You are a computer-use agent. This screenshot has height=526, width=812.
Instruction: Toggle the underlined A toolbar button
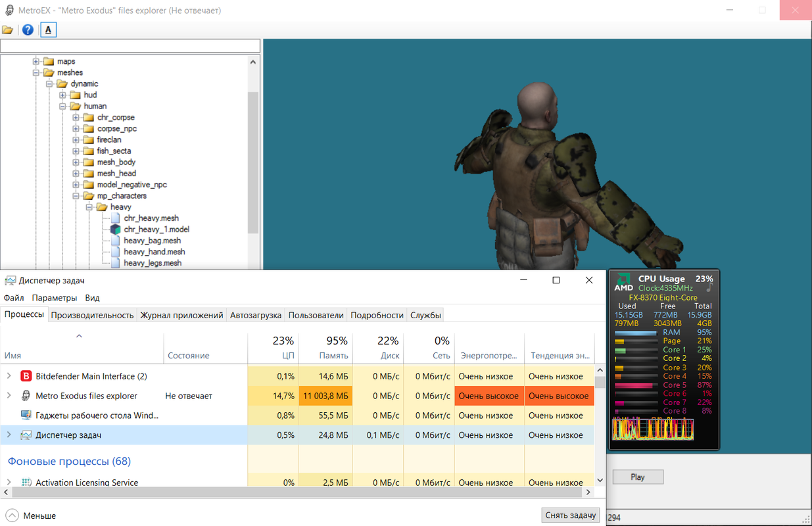point(48,30)
